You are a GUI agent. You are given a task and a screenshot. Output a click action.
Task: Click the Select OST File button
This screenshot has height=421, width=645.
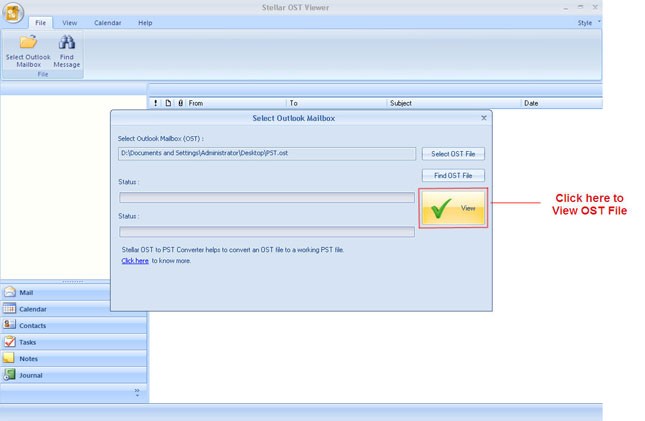tap(453, 154)
